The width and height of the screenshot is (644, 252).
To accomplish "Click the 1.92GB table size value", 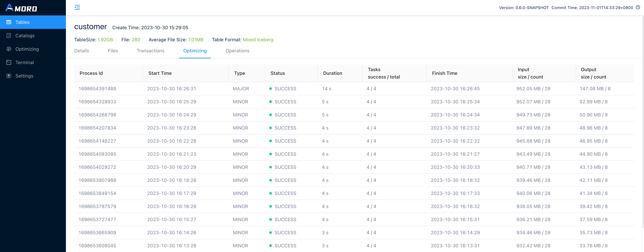I will tap(105, 40).
